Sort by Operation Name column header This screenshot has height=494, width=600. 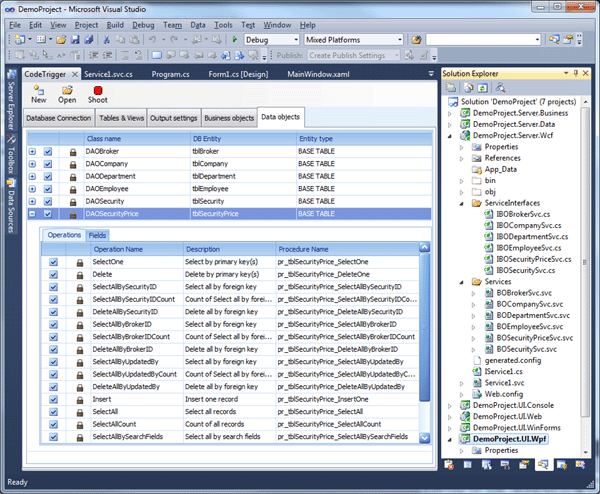pos(137,249)
